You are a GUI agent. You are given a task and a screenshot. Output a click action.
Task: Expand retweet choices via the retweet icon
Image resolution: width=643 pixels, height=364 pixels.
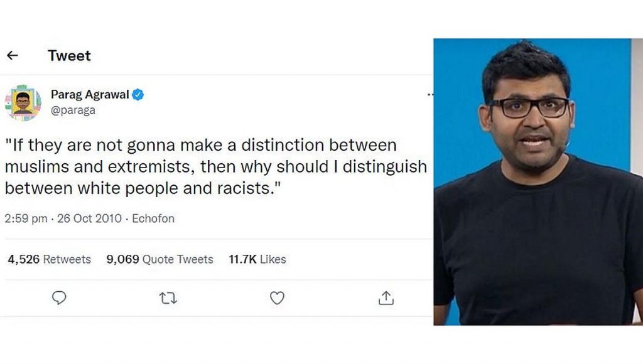click(168, 298)
